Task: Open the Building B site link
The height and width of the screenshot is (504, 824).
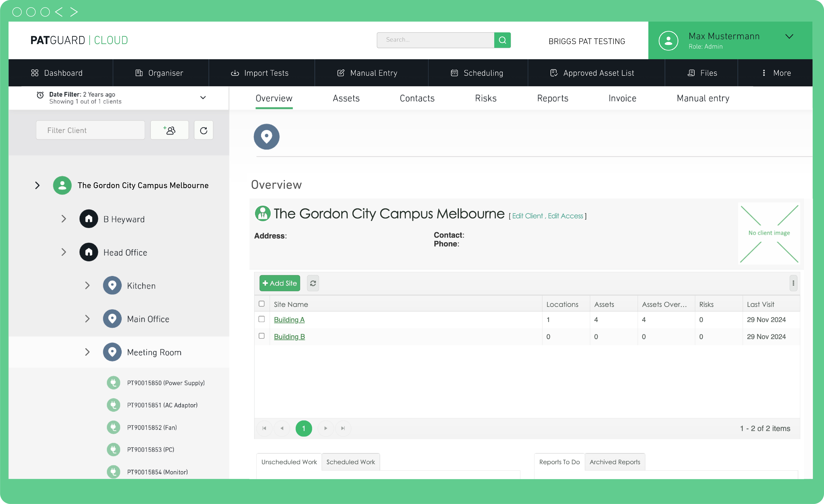Action: [x=289, y=337]
